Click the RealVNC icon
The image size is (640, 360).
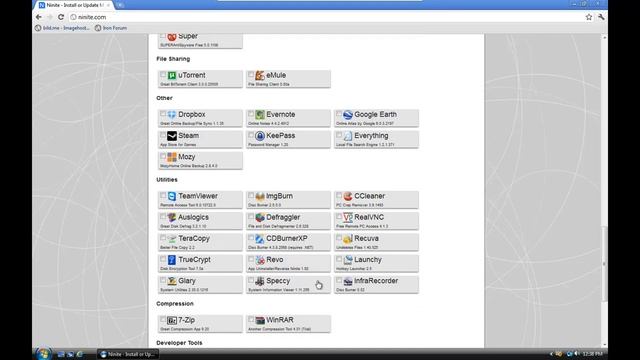(x=348, y=217)
